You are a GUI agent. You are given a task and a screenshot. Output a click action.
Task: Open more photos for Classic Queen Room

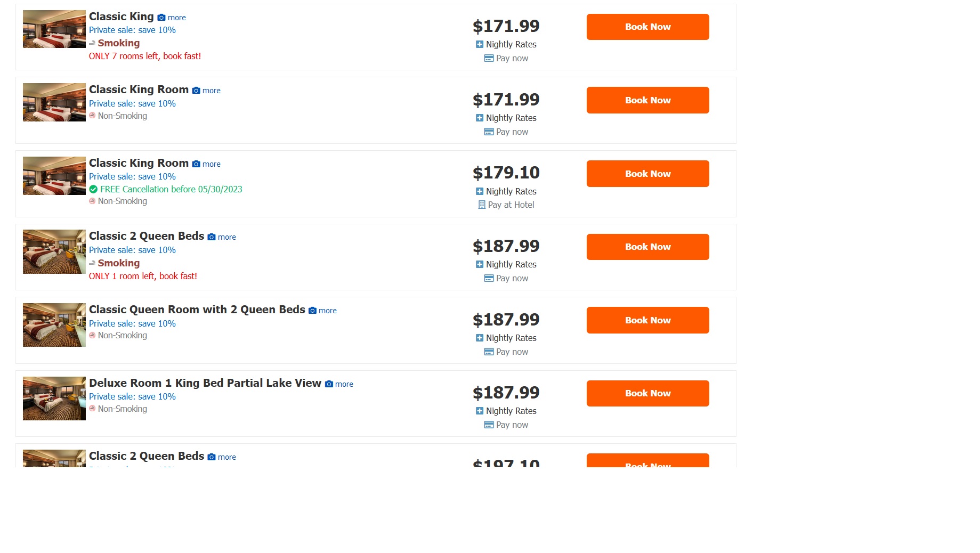tap(328, 311)
